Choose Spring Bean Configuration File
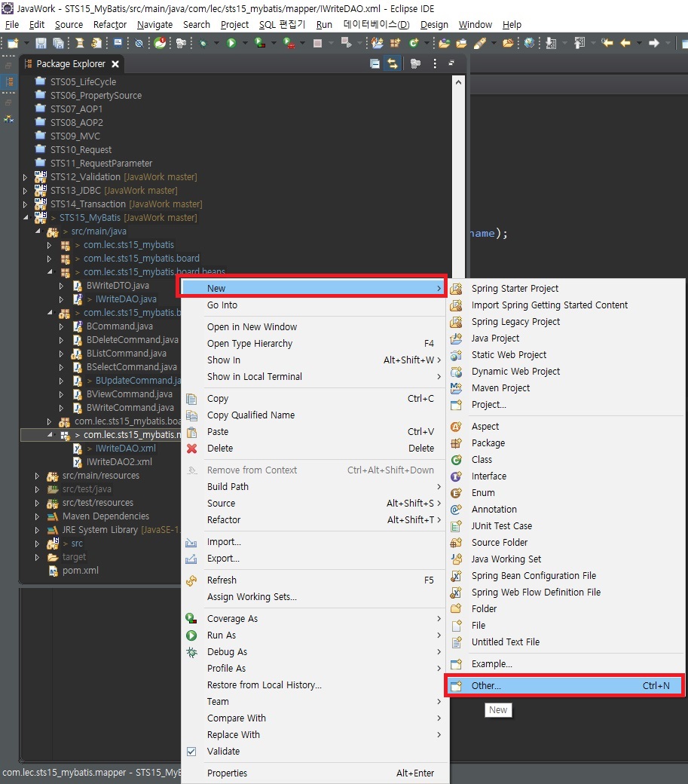This screenshot has width=688, height=784. [564, 575]
